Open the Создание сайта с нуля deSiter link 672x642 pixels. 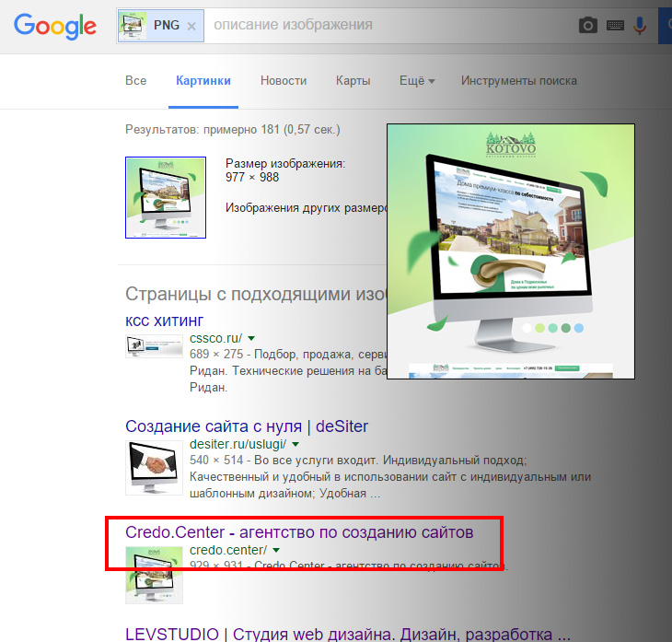pos(247,426)
